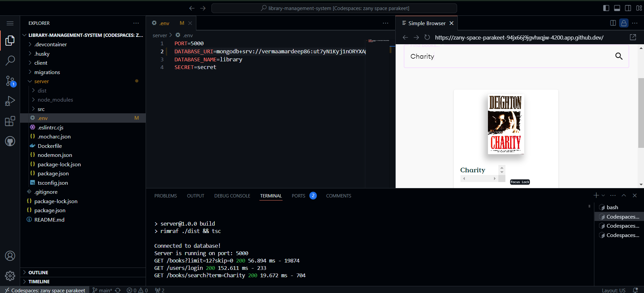Image resolution: width=644 pixels, height=293 pixels.
Task: Click the magnifier search icon beside Charity
Action: [x=619, y=56]
